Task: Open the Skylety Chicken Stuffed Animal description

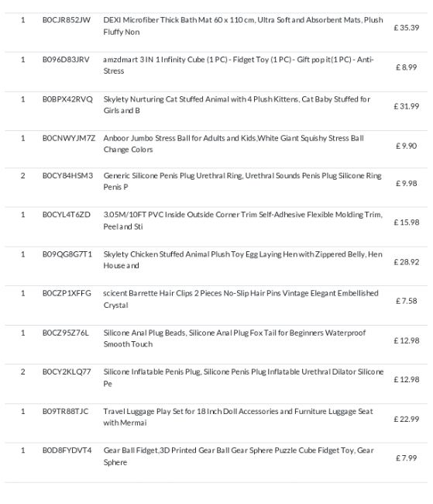Action: [x=243, y=260]
